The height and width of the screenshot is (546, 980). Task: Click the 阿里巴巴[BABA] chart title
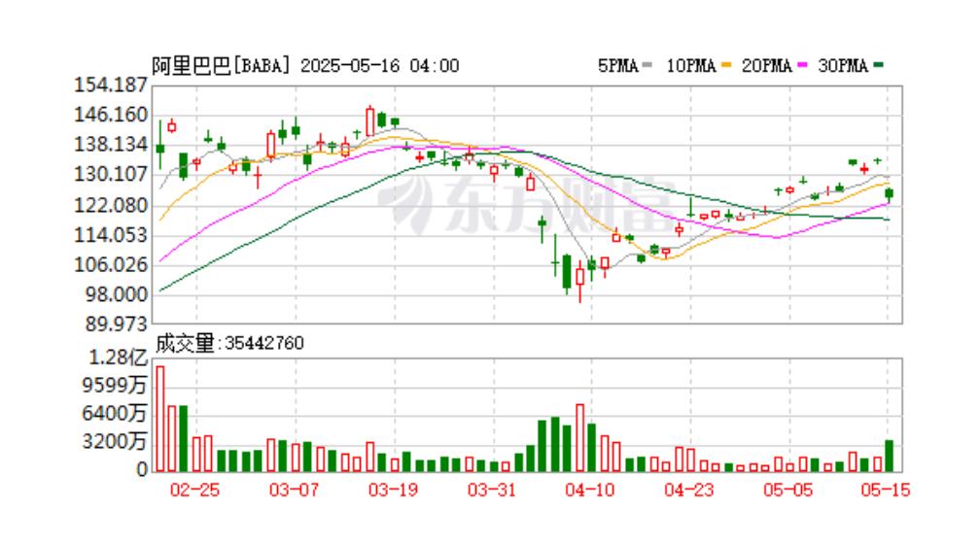pos(222,66)
